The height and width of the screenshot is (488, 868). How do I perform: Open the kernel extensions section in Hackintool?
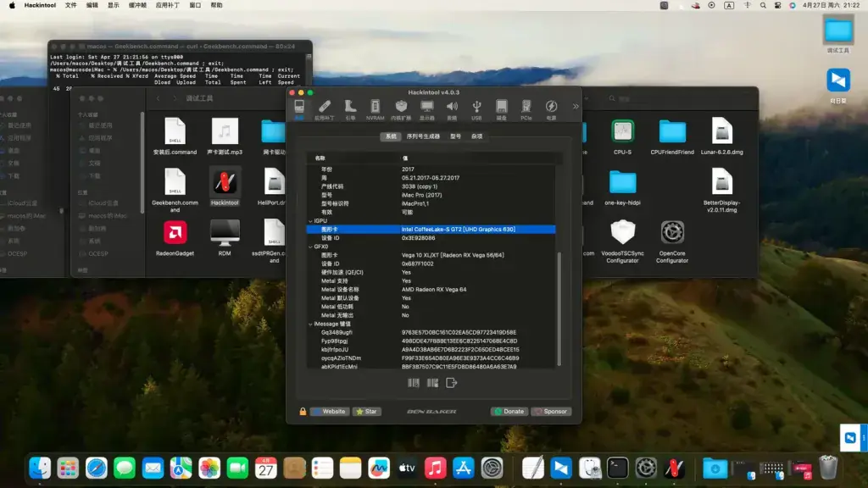click(x=401, y=109)
